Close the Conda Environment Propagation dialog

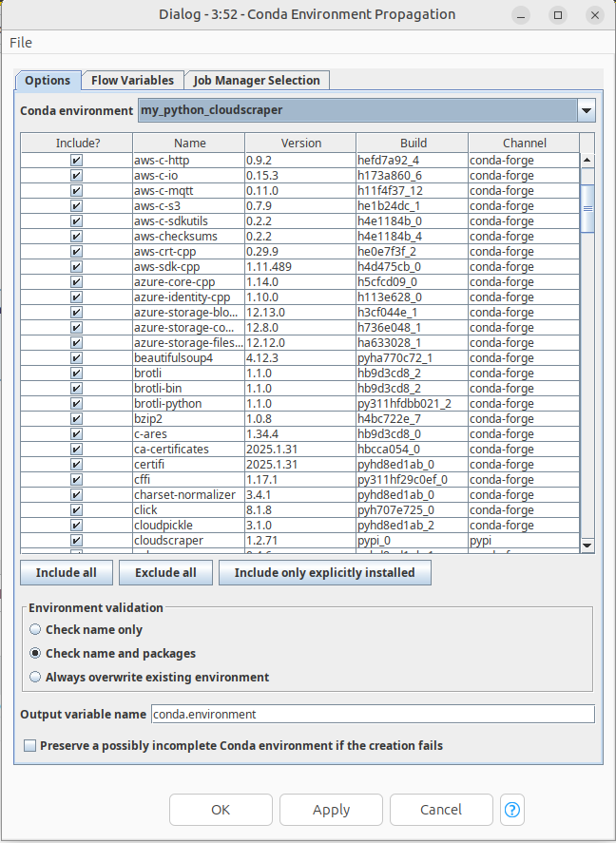point(595,15)
